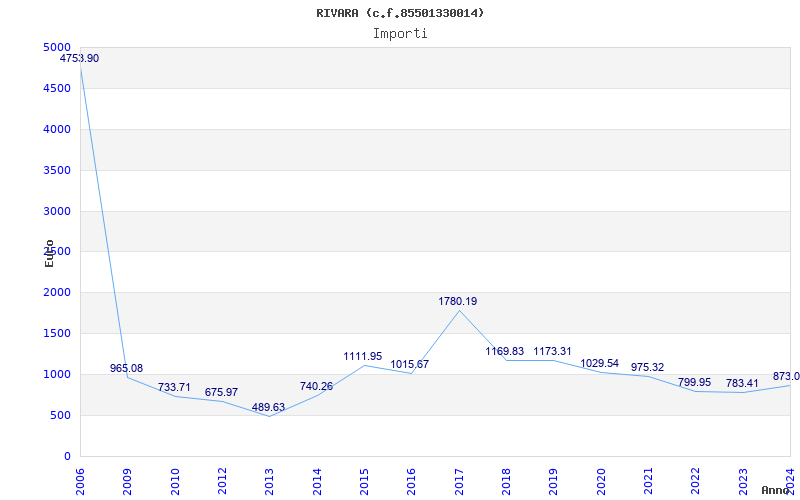Click the x-axis year 2006
800x500 pixels.
[x=80, y=481]
